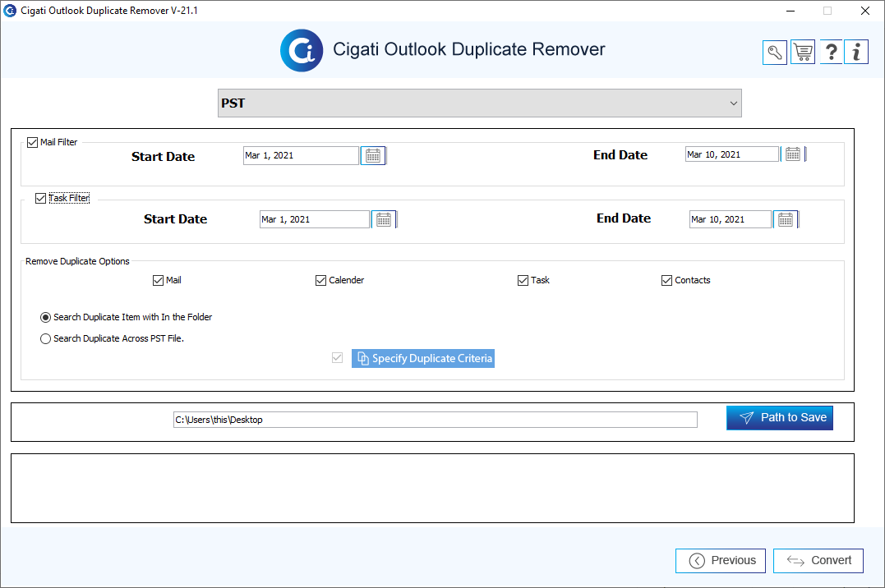This screenshot has height=588, width=885.
Task: Edit the Mail Filter End Date field
Action: coord(732,154)
